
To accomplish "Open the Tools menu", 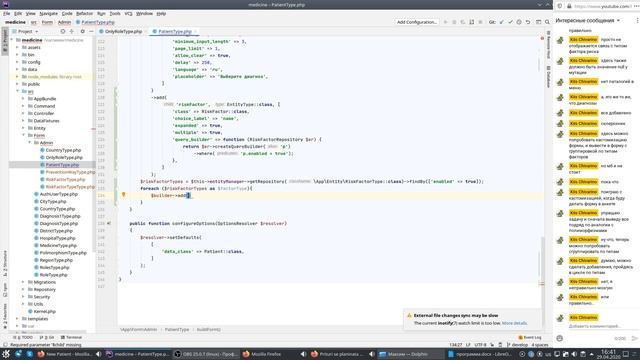I will point(115,13).
